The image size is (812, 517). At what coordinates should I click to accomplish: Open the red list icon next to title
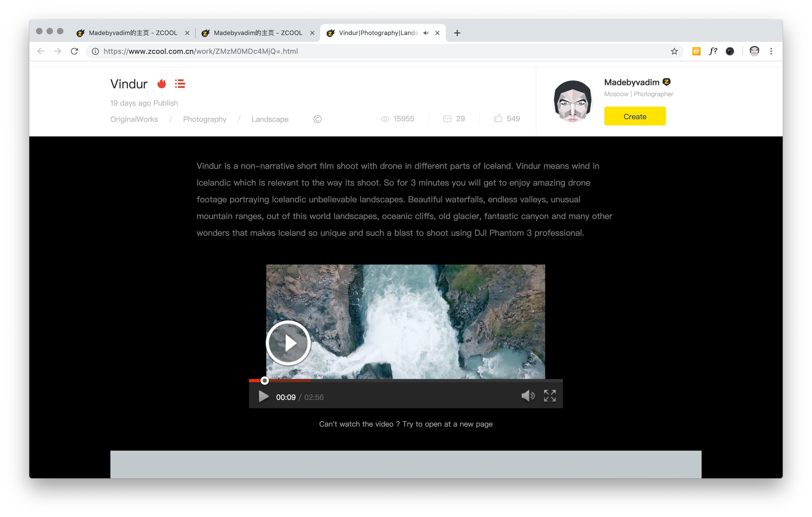click(180, 84)
